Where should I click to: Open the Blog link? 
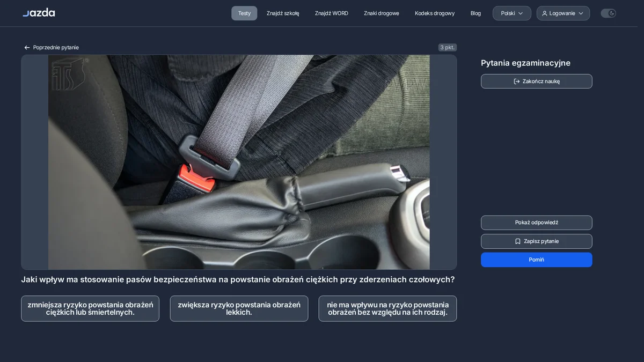click(475, 13)
